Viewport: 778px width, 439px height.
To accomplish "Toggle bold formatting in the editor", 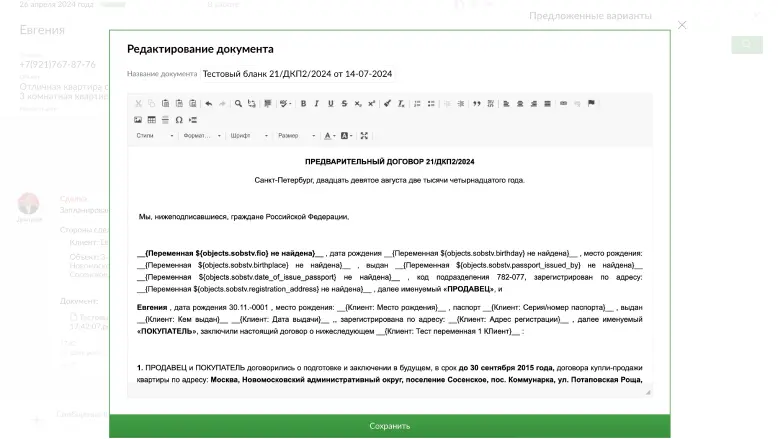I will click(303, 104).
